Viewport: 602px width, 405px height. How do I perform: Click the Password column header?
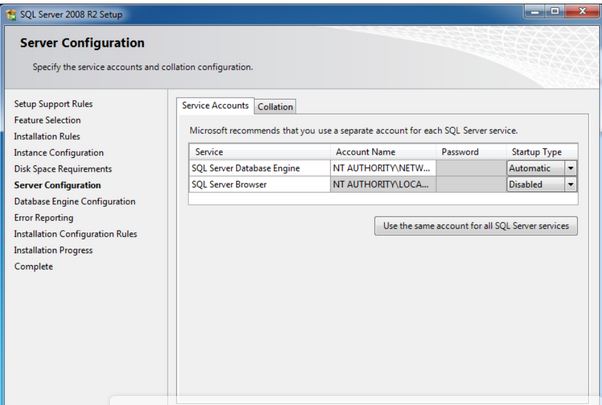[x=471, y=152]
